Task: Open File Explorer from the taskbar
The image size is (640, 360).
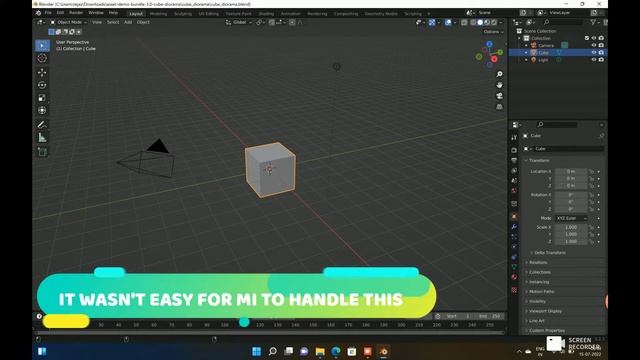Action: [x=320, y=351]
